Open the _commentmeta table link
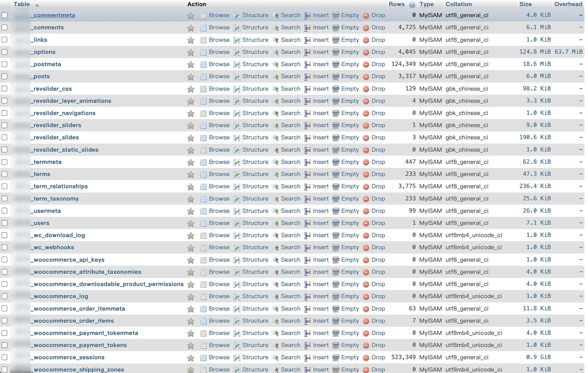This screenshot has width=588, height=373. (x=53, y=15)
